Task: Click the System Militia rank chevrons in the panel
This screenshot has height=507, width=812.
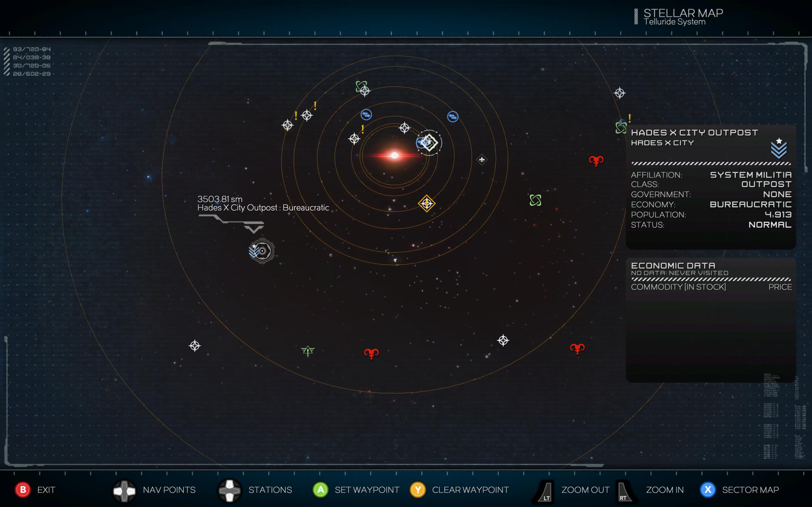Action: click(x=779, y=151)
